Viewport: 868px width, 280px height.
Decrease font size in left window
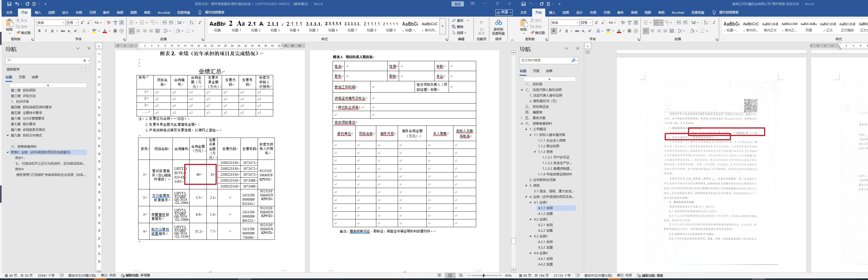89,23
